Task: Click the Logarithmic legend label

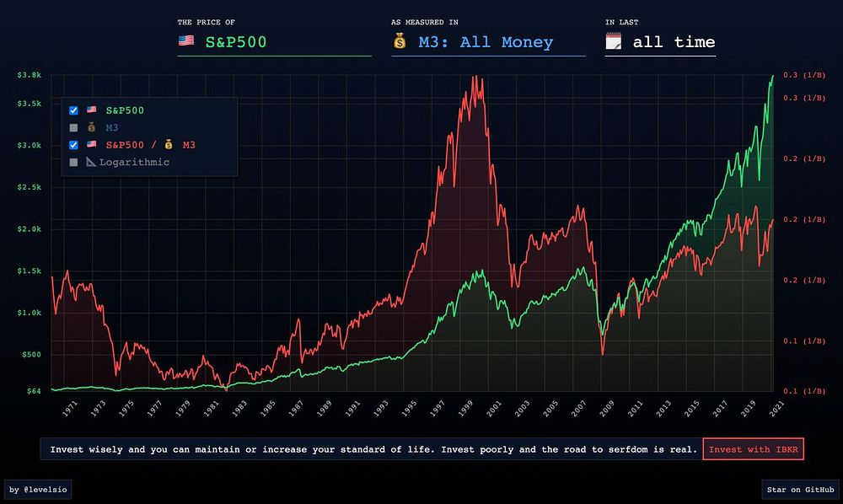Action: pyautogui.click(x=134, y=163)
